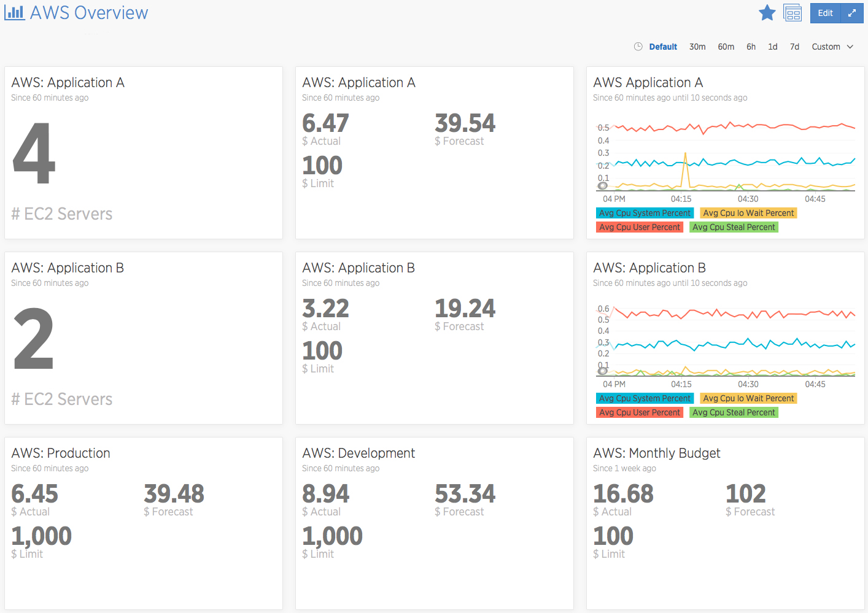Viewport: 868px width, 613px height.
Task: Favorite the dashboard with the star icon
Action: pyautogui.click(x=767, y=13)
